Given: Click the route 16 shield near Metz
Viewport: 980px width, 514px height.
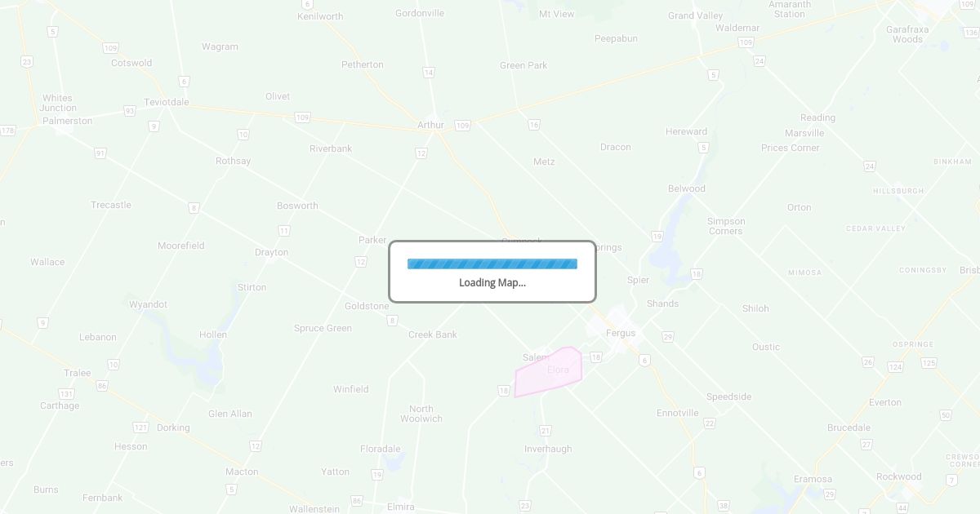Looking at the screenshot, I should tap(534, 125).
